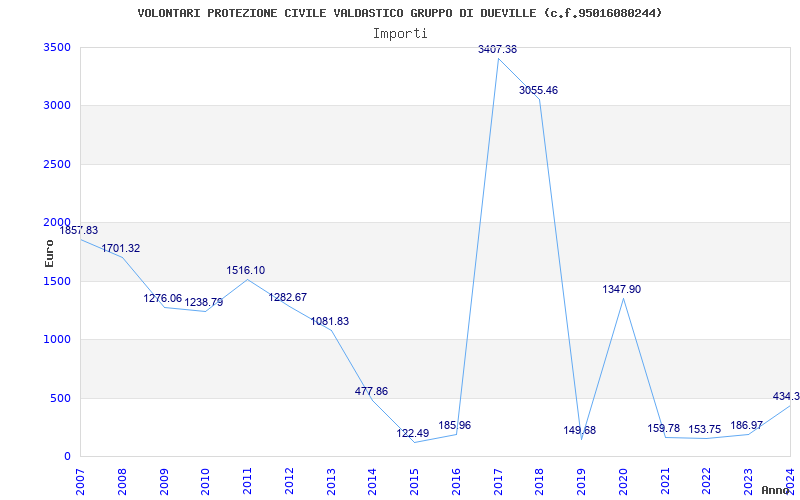Click the 122.49 data value
The width and height of the screenshot is (800, 500).
point(413,433)
